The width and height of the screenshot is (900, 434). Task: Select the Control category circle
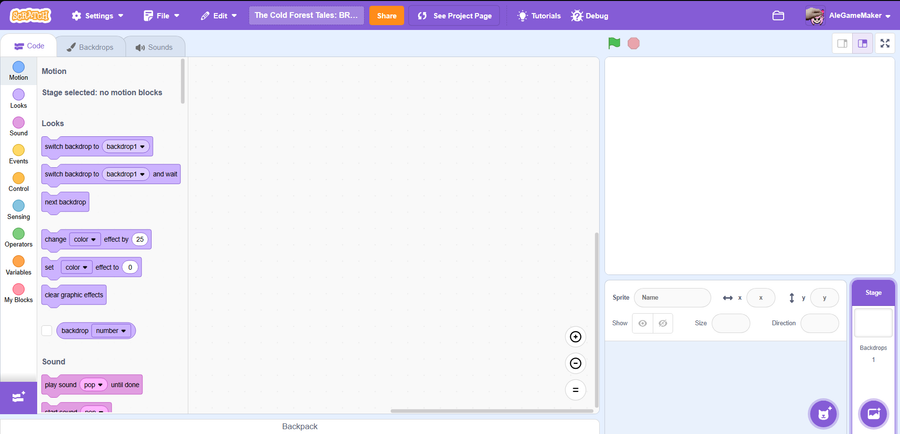(18, 178)
